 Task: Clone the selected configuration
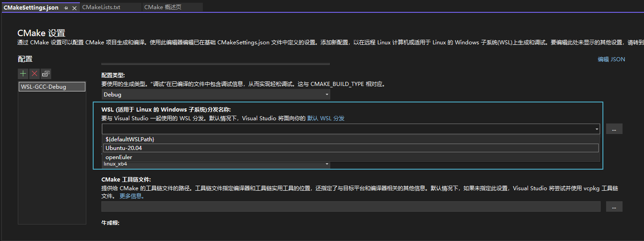click(x=46, y=74)
